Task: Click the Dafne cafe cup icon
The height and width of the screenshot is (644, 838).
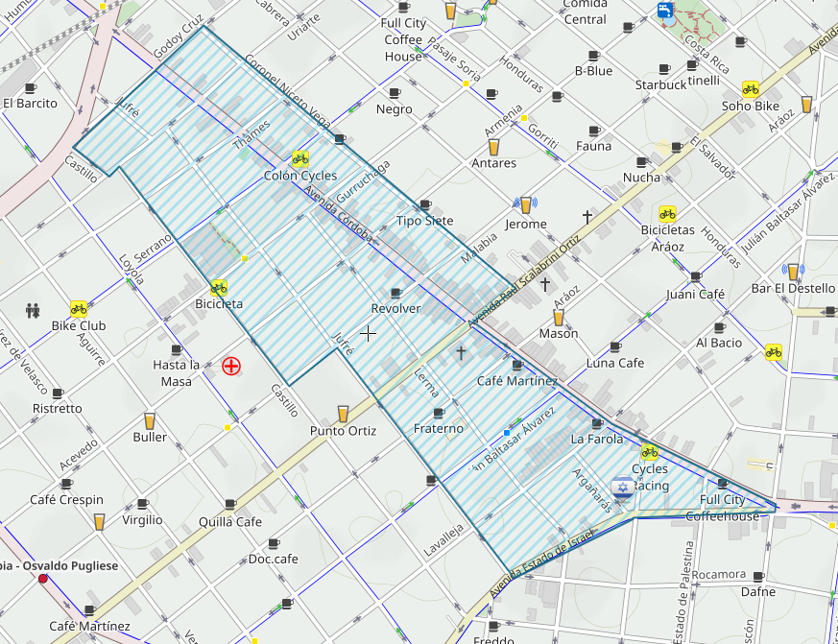Action: pos(758,577)
